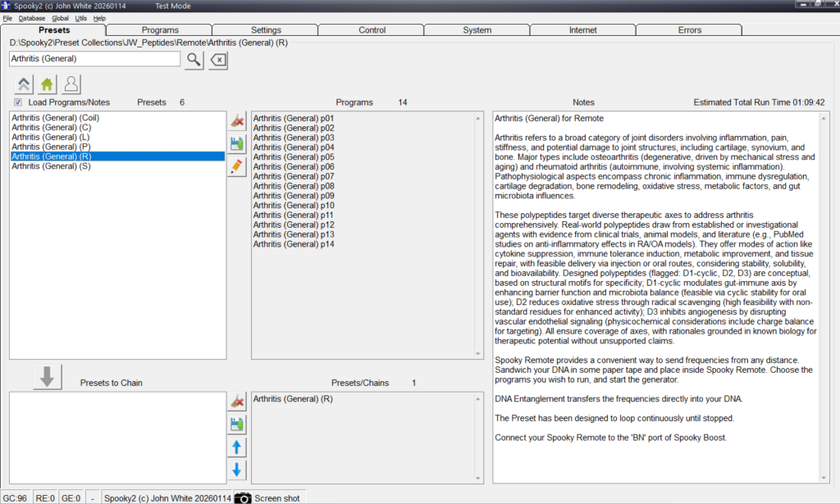Save chain using the lower floppy disk icon
This screenshot has width=840, height=504.
[237, 424]
